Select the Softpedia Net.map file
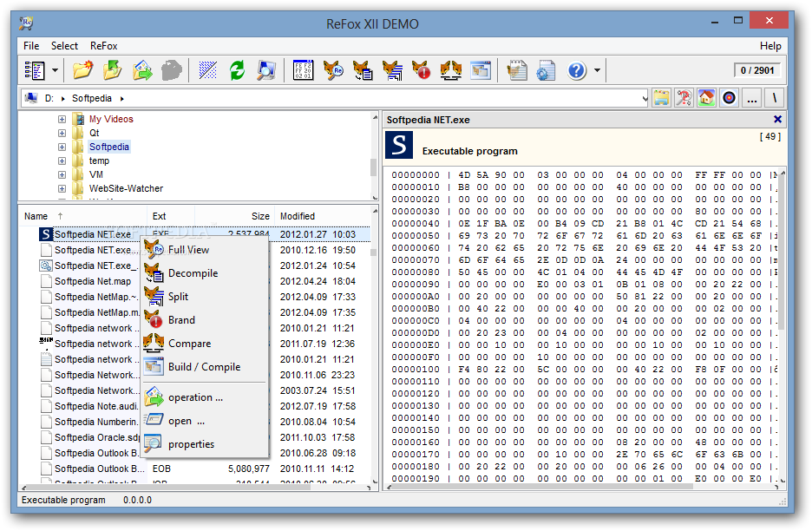Image resolution: width=812 pixels, height=531 pixels. (x=93, y=281)
